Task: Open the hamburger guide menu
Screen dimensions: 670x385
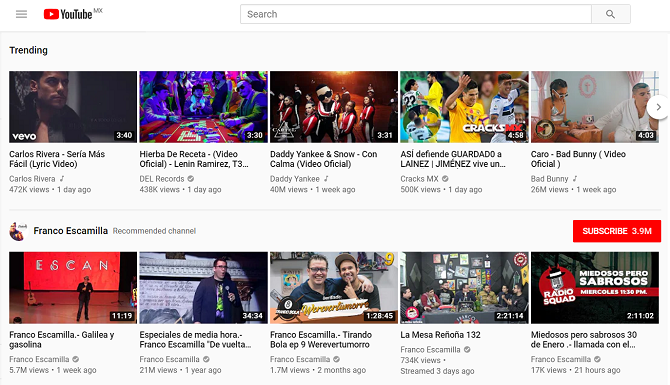Action: click(21, 14)
